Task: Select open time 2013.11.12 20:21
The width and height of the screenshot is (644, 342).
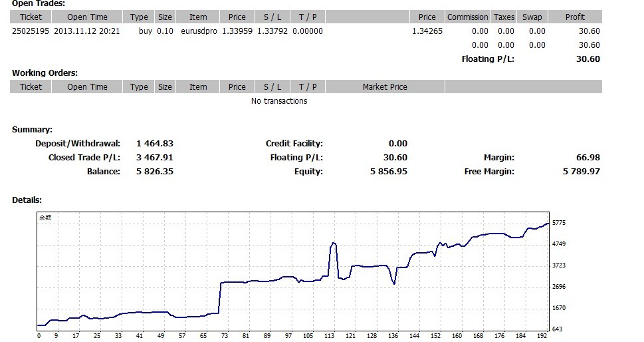Action: click(x=86, y=31)
